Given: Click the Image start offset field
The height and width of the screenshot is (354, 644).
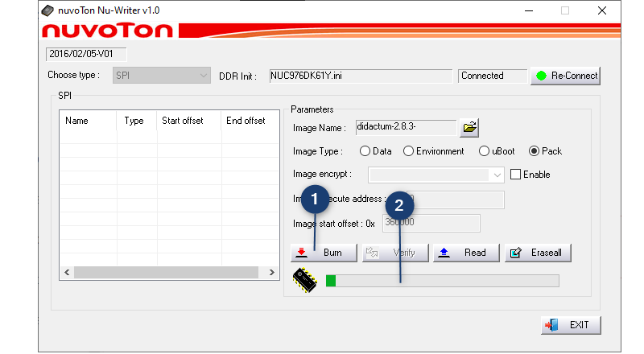Looking at the screenshot, I should [x=431, y=223].
